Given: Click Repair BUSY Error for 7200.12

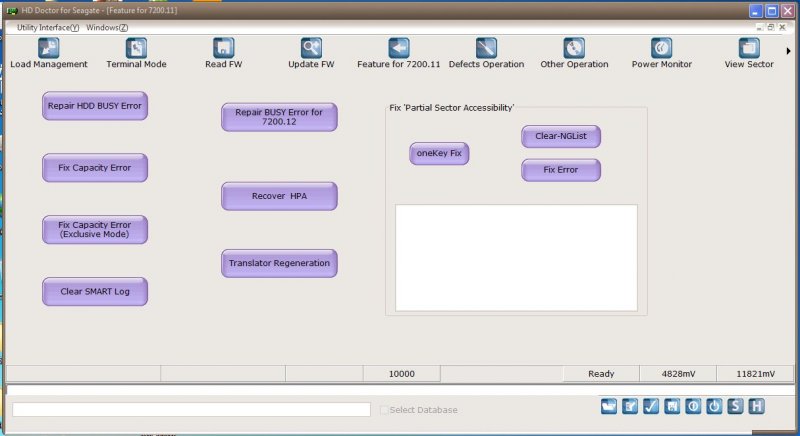Looking at the screenshot, I should point(279,117).
